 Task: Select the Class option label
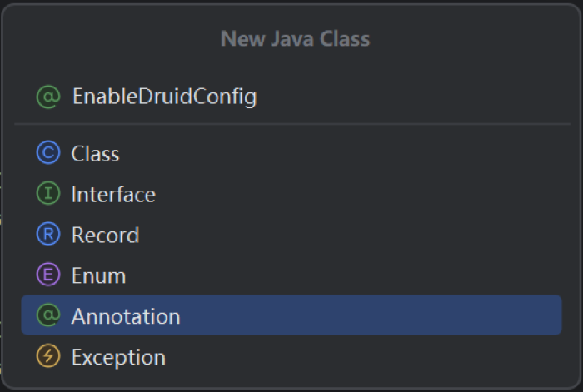point(95,154)
